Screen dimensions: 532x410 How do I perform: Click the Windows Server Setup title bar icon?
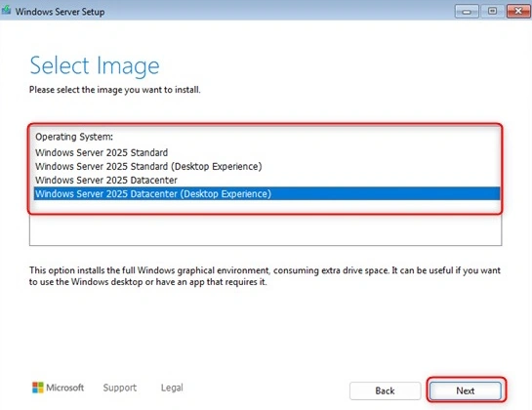[x=6, y=10]
